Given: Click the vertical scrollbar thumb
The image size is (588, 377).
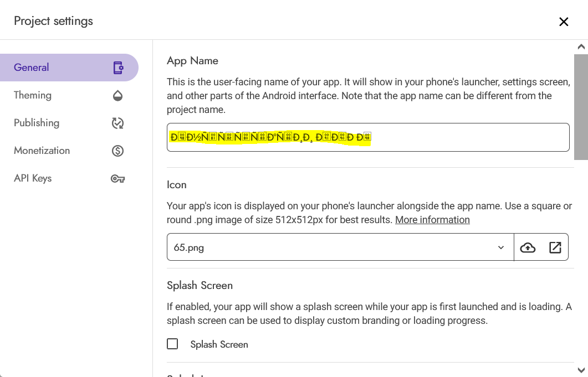Looking at the screenshot, I should tap(581, 107).
